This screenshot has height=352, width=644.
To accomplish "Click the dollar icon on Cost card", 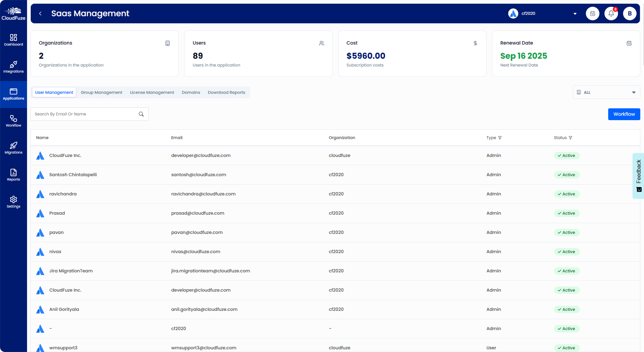I will pyautogui.click(x=475, y=43).
